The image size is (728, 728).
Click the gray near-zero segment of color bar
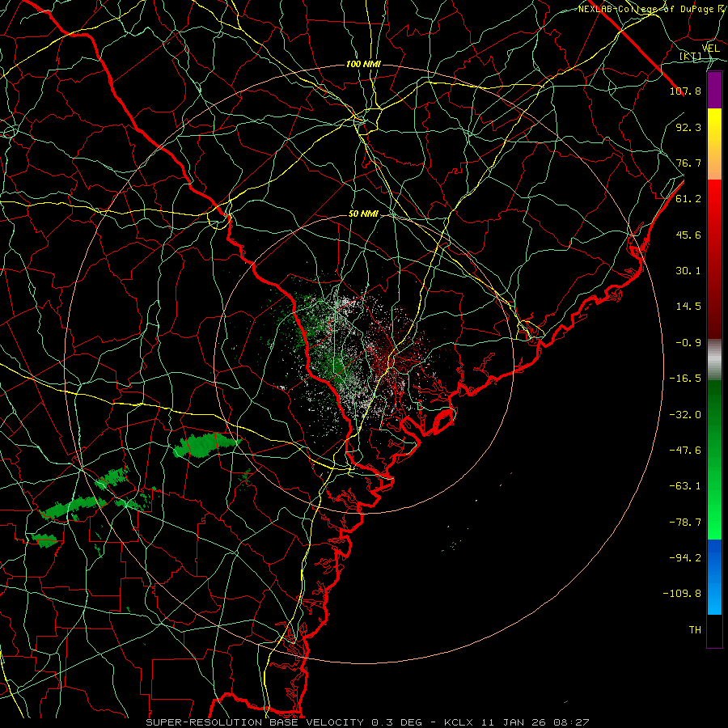[714, 360]
